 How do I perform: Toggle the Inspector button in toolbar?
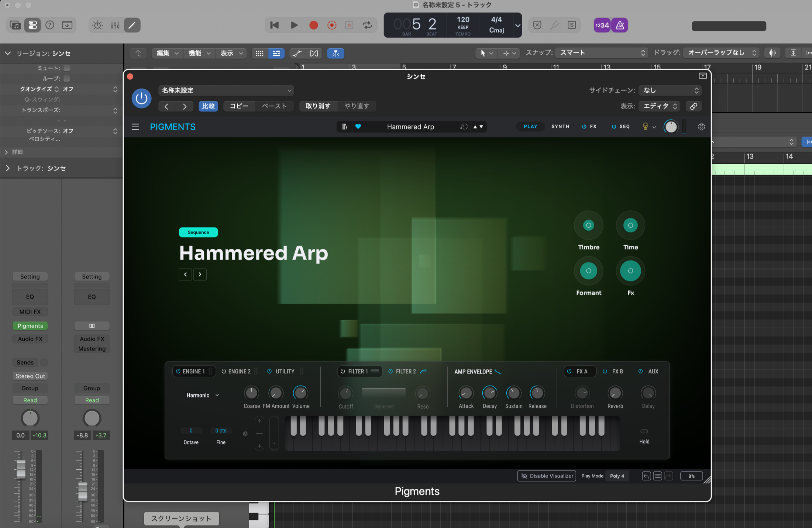point(32,25)
